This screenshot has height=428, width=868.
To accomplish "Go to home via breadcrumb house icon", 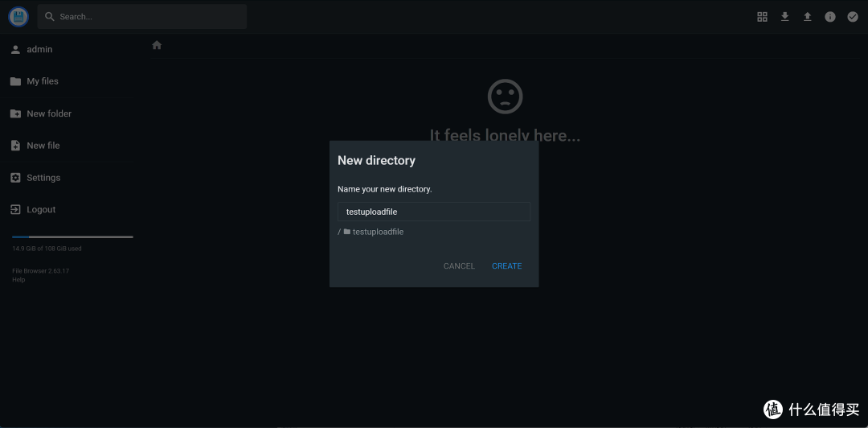I will pos(157,46).
